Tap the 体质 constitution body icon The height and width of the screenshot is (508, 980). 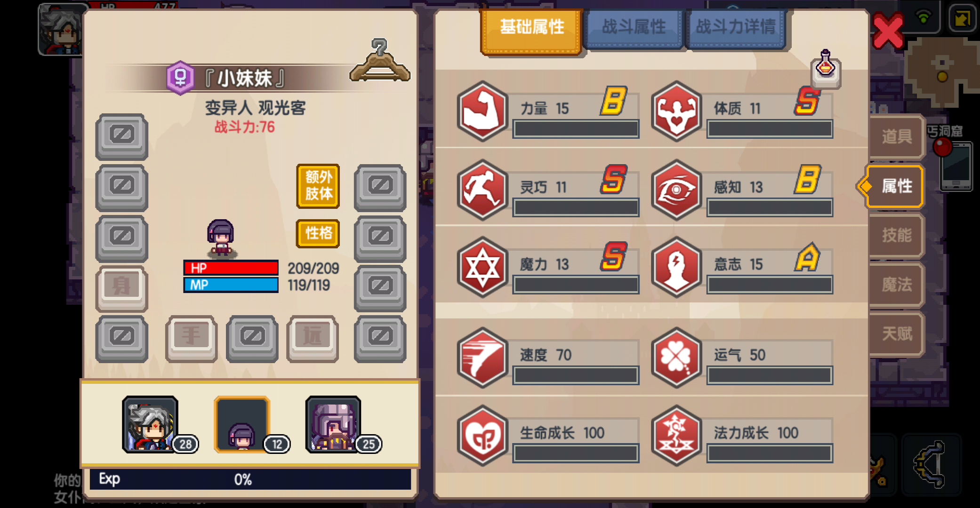coord(676,111)
